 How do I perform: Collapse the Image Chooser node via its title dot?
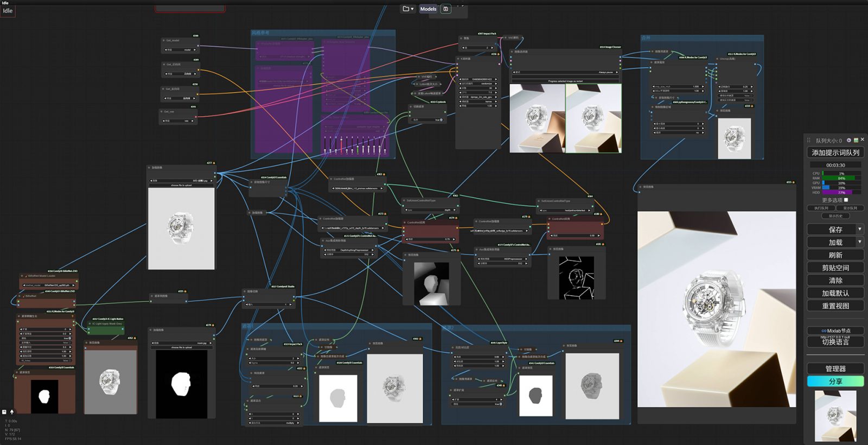[x=513, y=52]
